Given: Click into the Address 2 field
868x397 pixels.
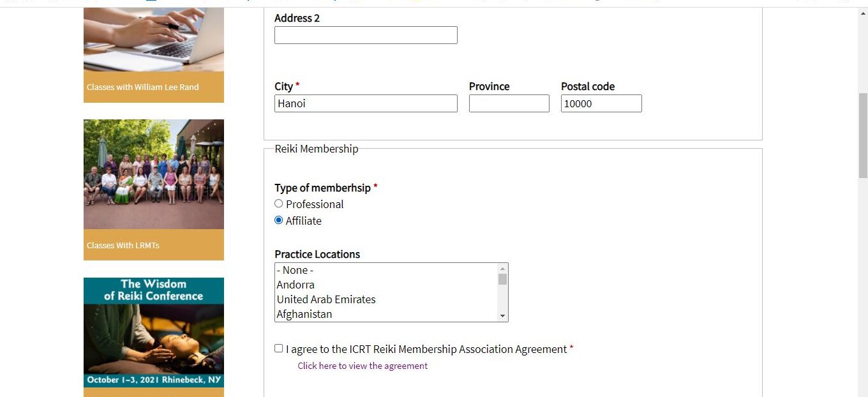Looking at the screenshot, I should 366,35.
